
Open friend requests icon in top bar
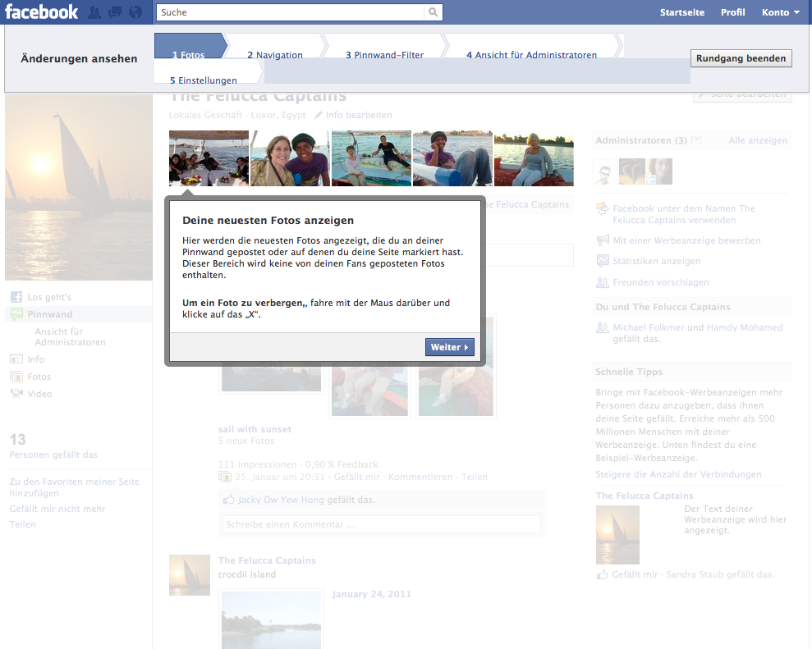[94, 12]
